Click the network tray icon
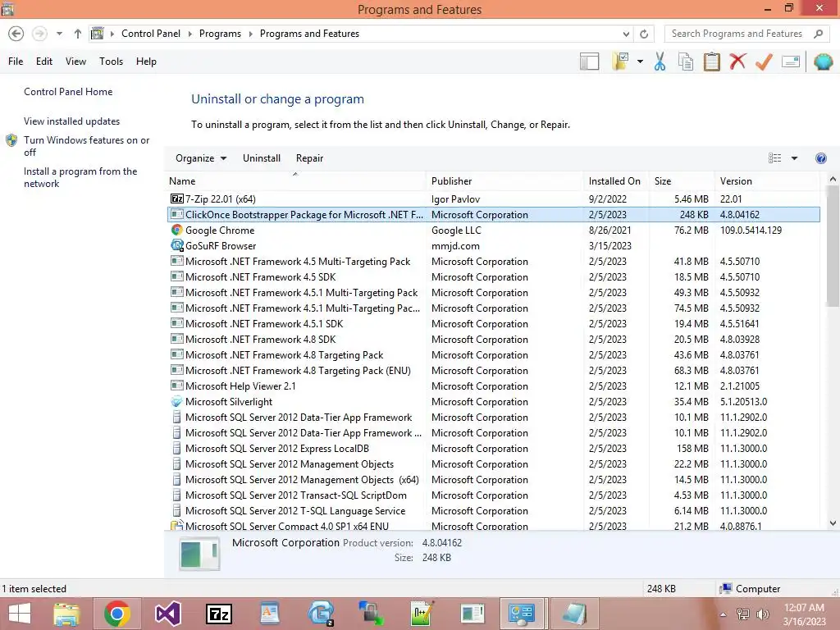This screenshot has width=840, height=630. [x=743, y=614]
